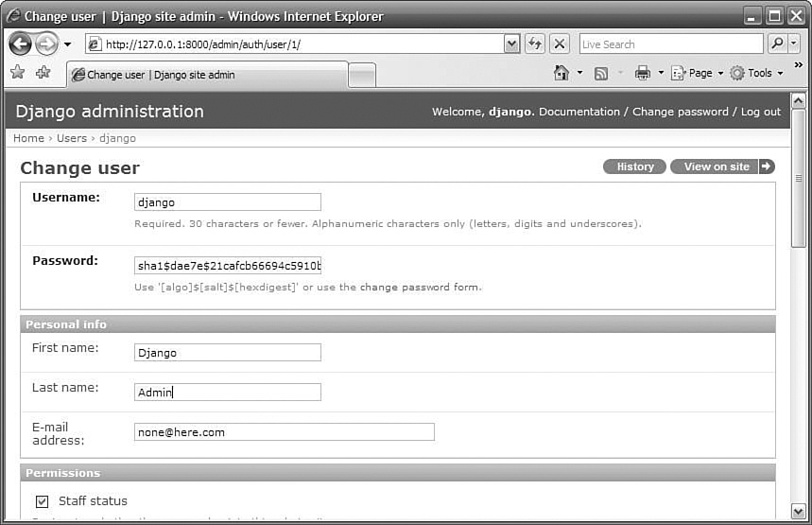Click the Personal info section header

click(x=398, y=324)
